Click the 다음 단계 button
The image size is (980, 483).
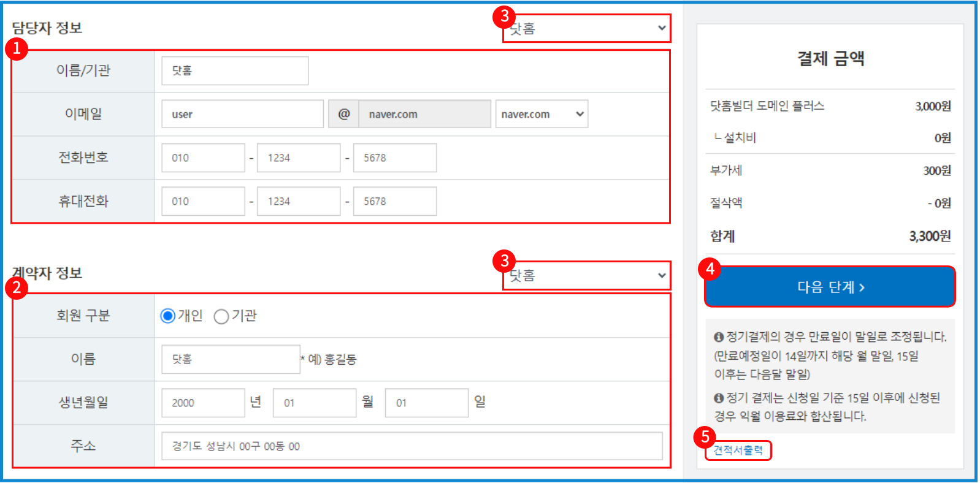830,287
